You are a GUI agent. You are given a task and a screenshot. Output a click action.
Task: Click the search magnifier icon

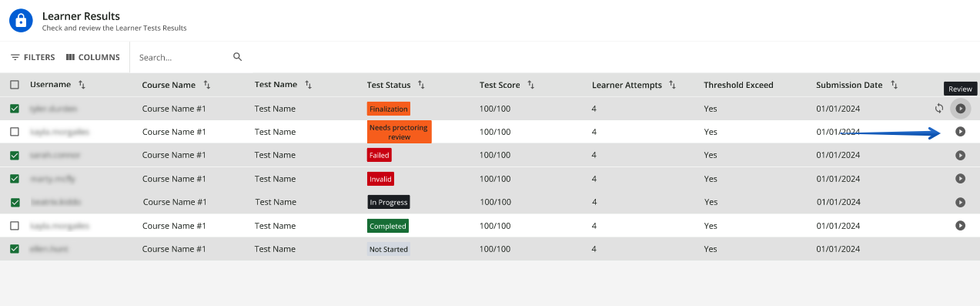pyautogui.click(x=237, y=56)
